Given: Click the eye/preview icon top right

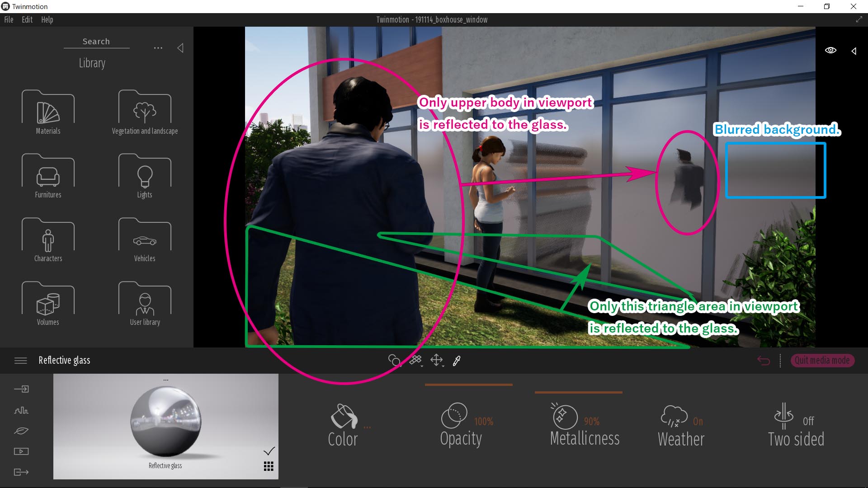Looking at the screenshot, I should pos(830,50).
